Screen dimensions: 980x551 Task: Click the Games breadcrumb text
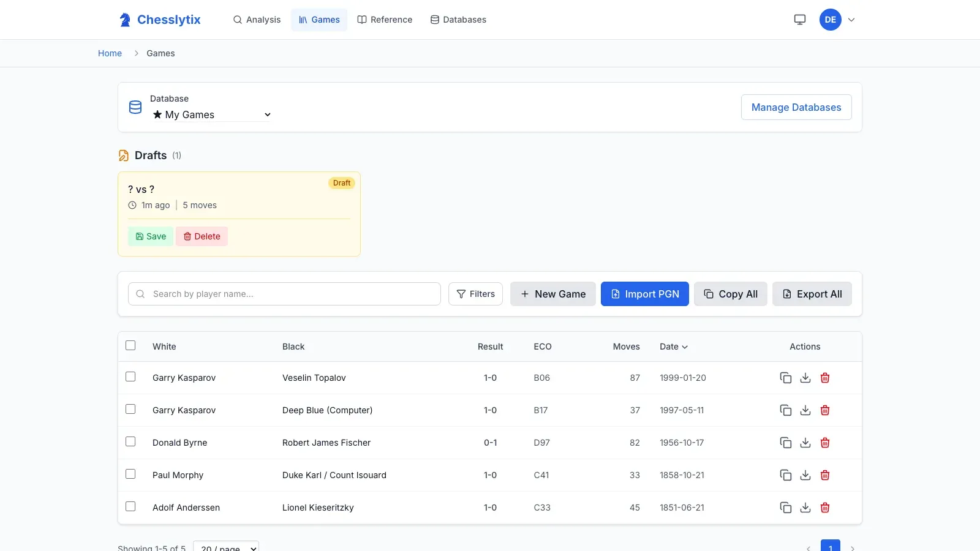pos(160,53)
